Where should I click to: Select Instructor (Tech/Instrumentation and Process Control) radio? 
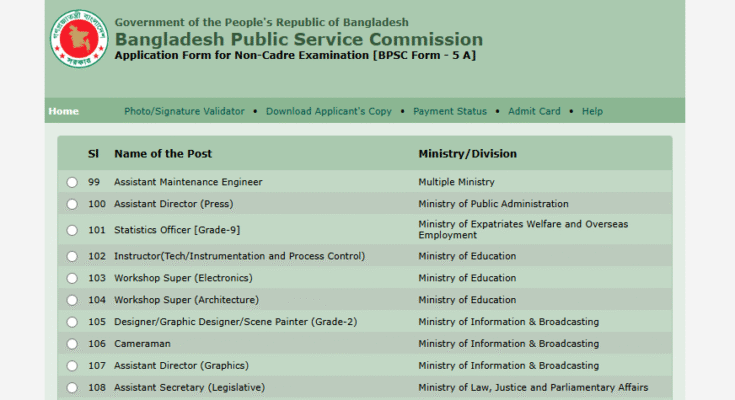coord(72,257)
